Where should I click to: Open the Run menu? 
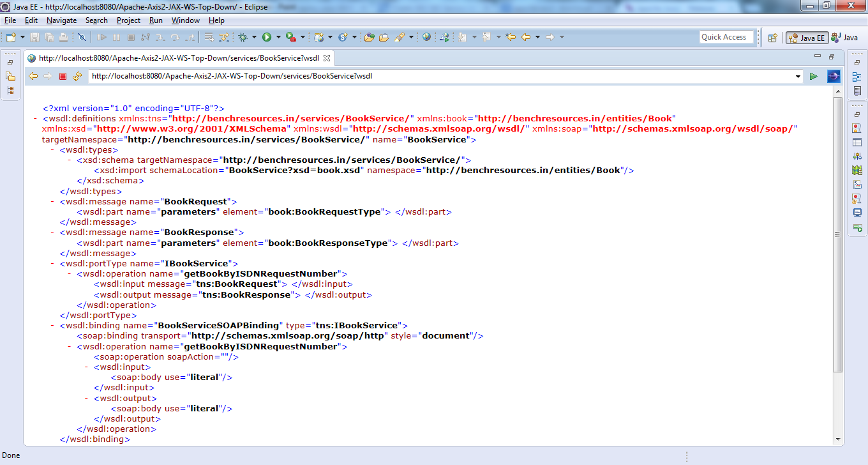tap(156, 20)
